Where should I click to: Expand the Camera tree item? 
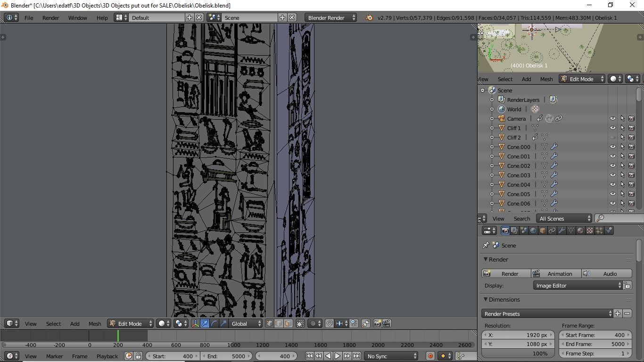point(492,118)
